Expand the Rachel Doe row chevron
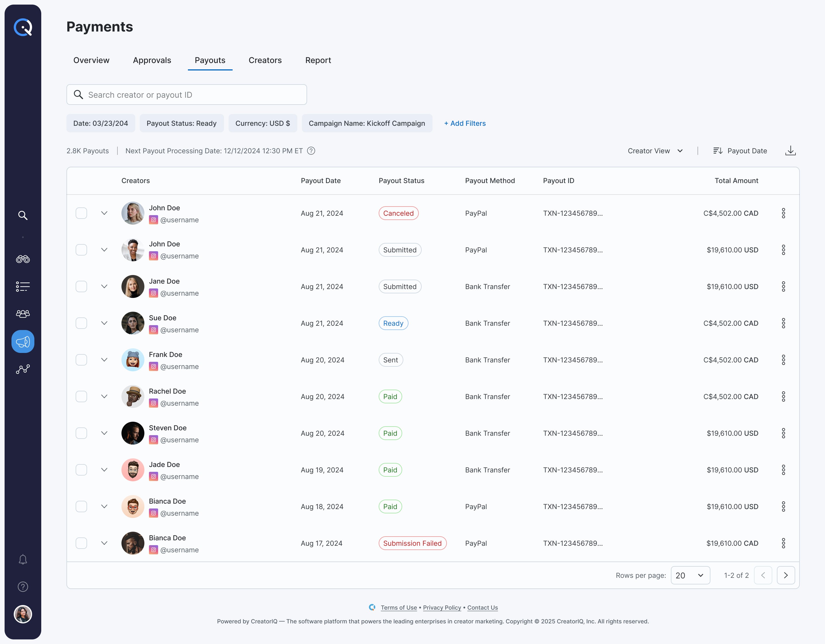 pos(104,396)
